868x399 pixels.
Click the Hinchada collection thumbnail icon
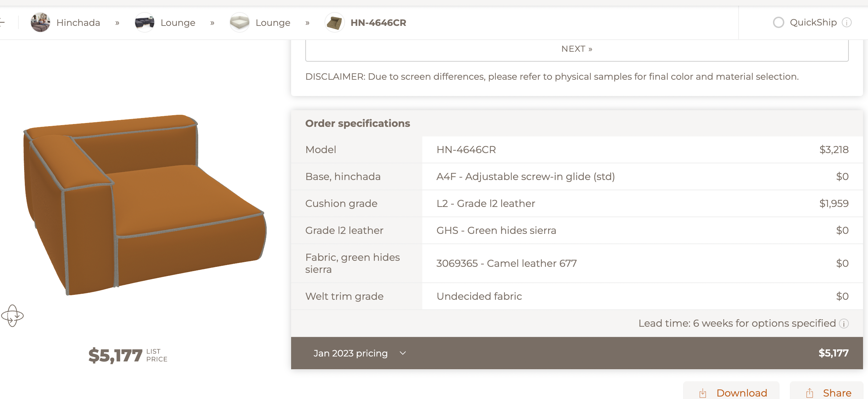(40, 22)
